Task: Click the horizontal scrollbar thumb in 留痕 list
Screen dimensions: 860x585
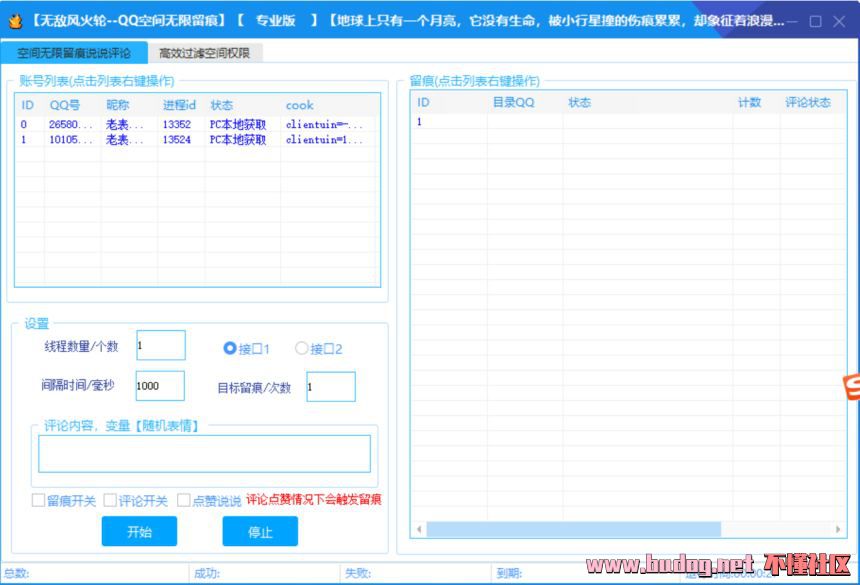Action: tap(574, 529)
